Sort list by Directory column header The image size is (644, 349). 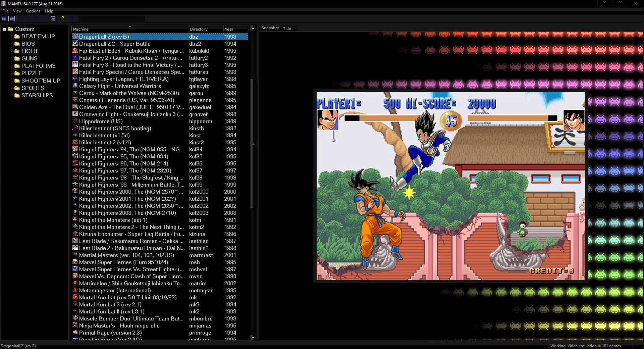pos(205,29)
